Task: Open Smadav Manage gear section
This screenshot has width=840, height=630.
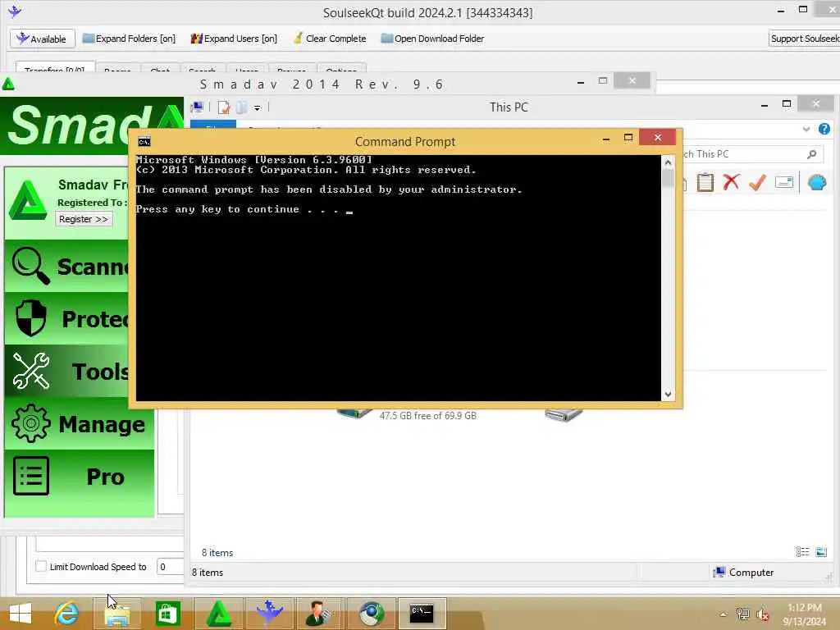Action: coord(80,424)
